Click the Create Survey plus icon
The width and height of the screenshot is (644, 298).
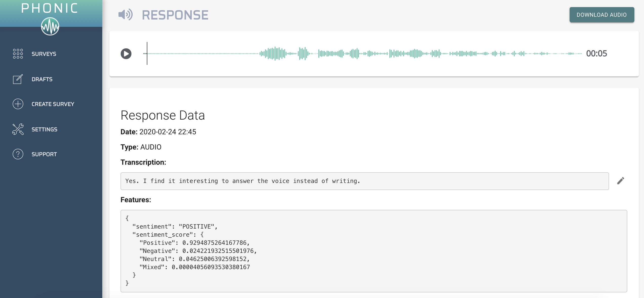[x=17, y=104]
